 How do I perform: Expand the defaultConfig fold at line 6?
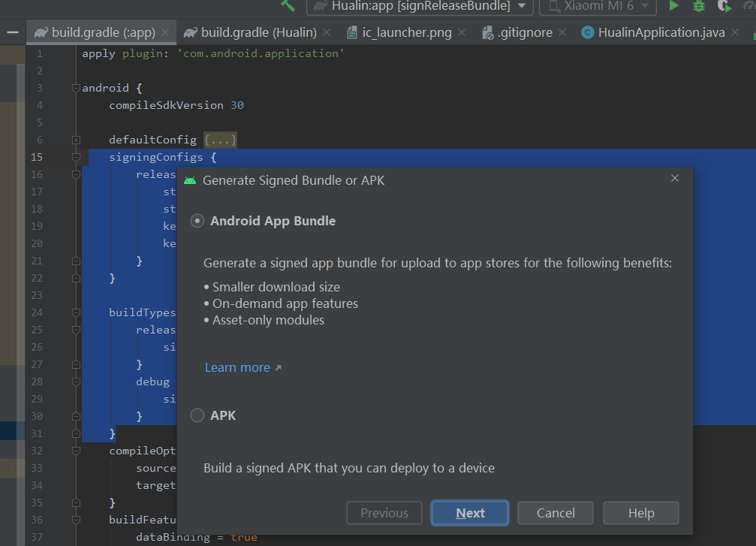pos(76,140)
